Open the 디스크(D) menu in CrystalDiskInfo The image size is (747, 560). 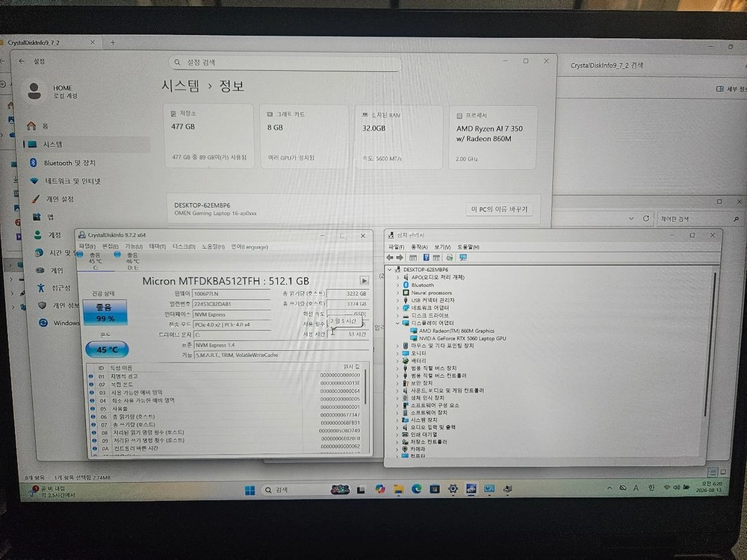pyautogui.click(x=184, y=246)
